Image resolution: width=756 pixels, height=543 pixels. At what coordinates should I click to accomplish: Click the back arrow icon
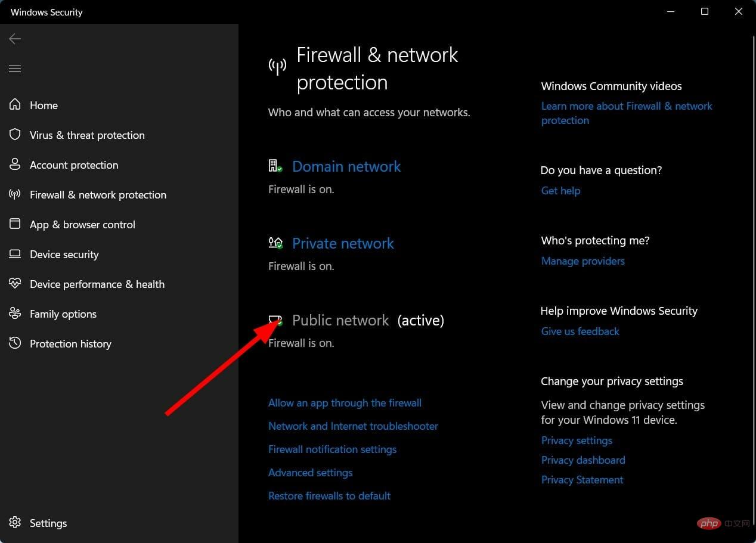point(15,39)
